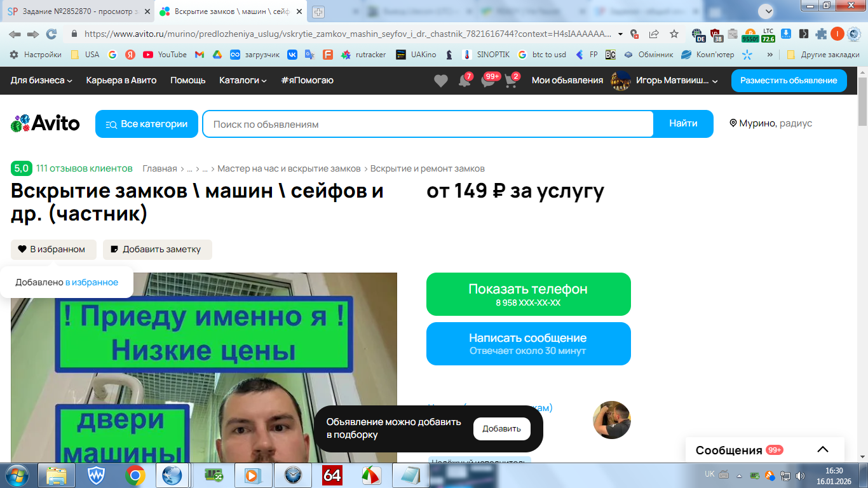The width and height of the screenshot is (868, 488).
Task: Click the share page icon in address bar
Action: pyautogui.click(x=654, y=34)
